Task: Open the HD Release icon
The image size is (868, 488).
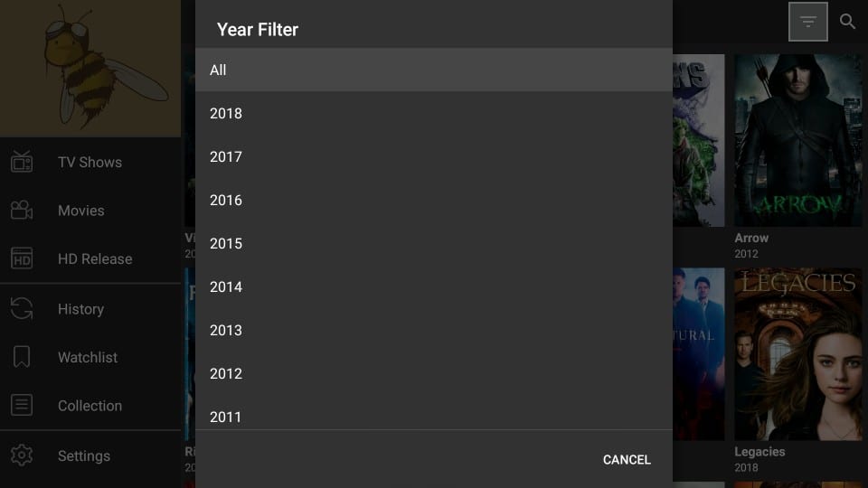Action: pyautogui.click(x=22, y=258)
